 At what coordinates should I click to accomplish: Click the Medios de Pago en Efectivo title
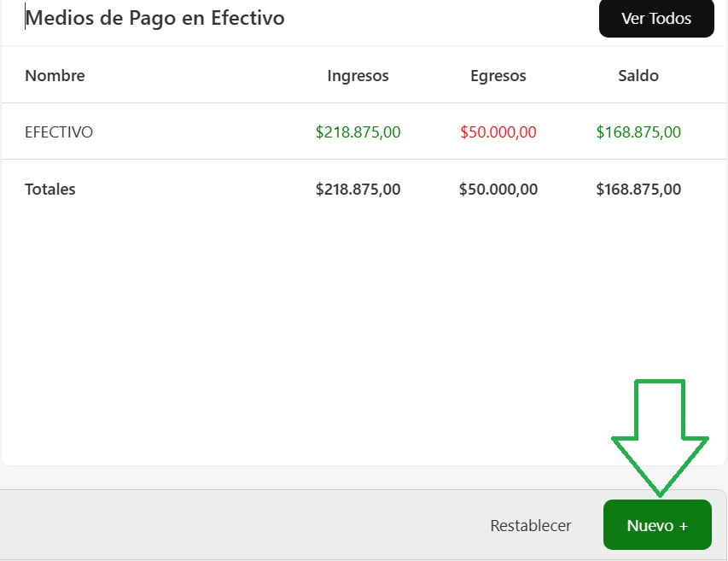(155, 17)
